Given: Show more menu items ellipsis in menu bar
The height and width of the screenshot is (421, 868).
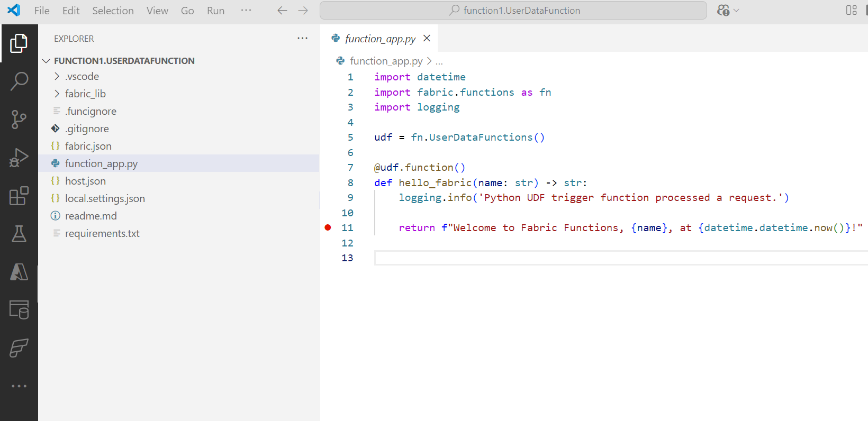Looking at the screenshot, I should point(246,11).
